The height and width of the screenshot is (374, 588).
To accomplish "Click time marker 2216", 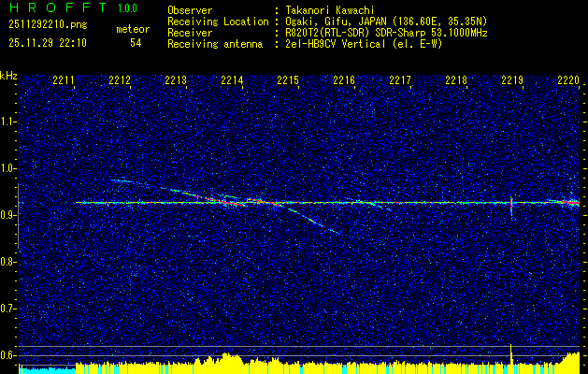I will click(x=344, y=79).
